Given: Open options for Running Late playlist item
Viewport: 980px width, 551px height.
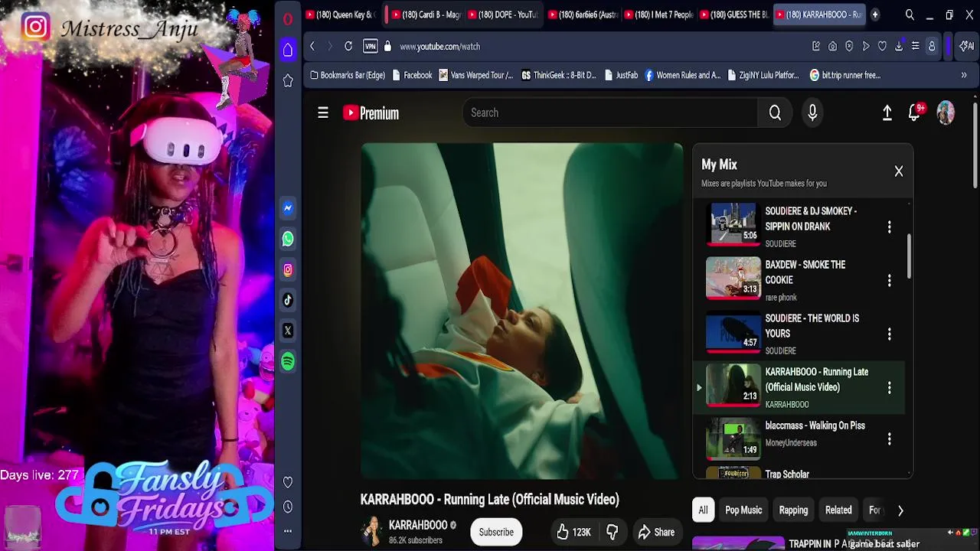Looking at the screenshot, I should click(x=889, y=388).
